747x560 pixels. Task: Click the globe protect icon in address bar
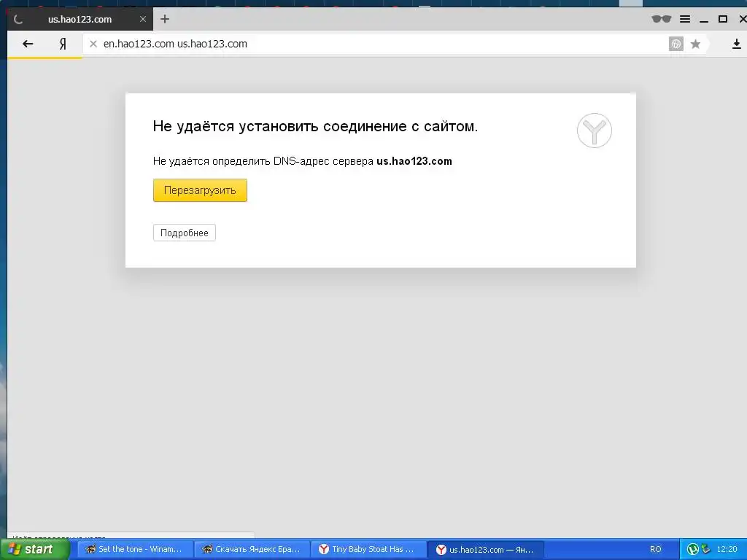[676, 44]
